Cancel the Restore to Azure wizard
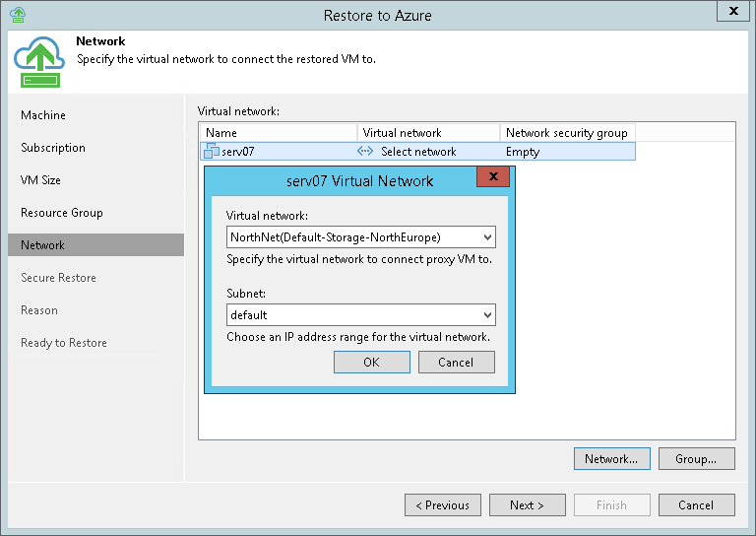The height and width of the screenshot is (536, 756). tap(696, 505)
